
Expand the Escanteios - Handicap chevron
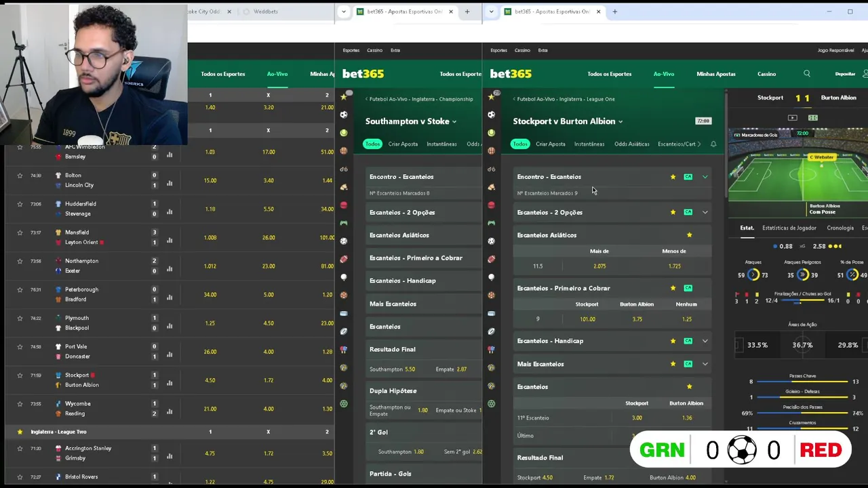click(x=705, y=341)
